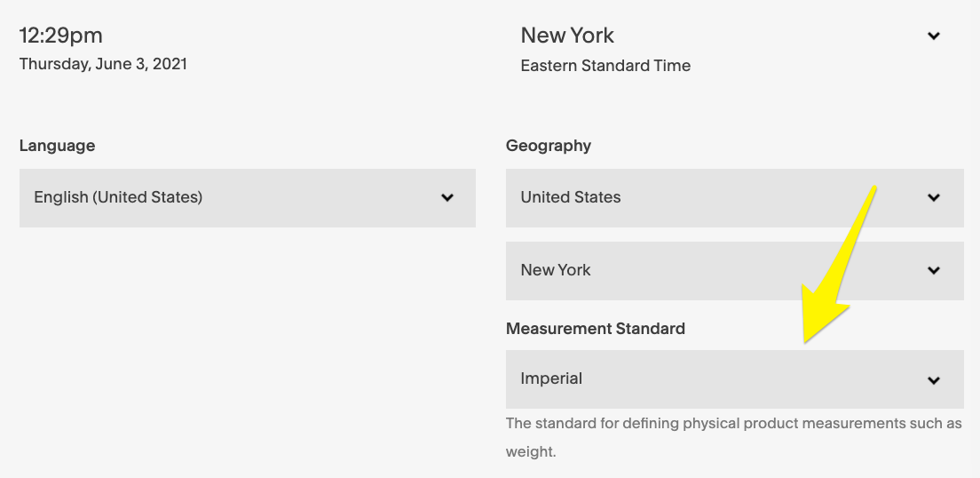Click the chevron in the United States field
The height and width of the screenshot is (478, 980).
tap(933, 198)
